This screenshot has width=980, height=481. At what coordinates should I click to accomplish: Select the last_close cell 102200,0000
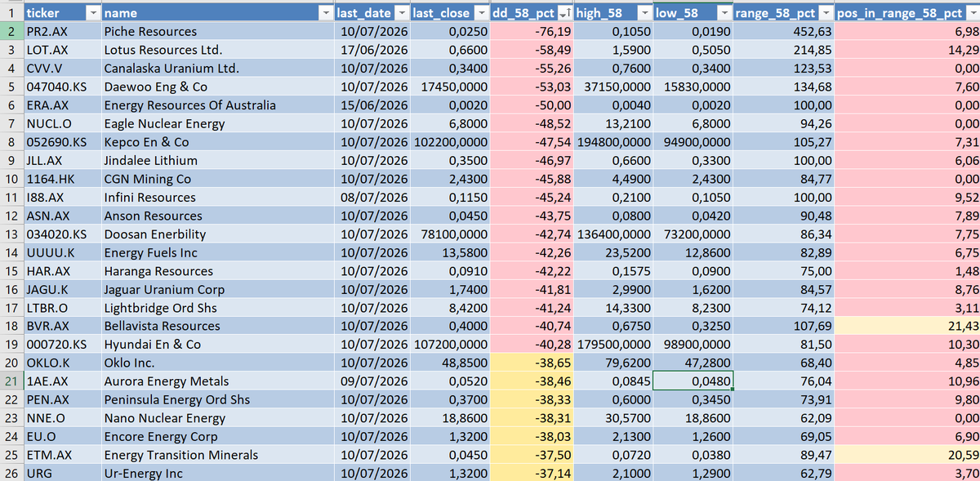[450, 142]
